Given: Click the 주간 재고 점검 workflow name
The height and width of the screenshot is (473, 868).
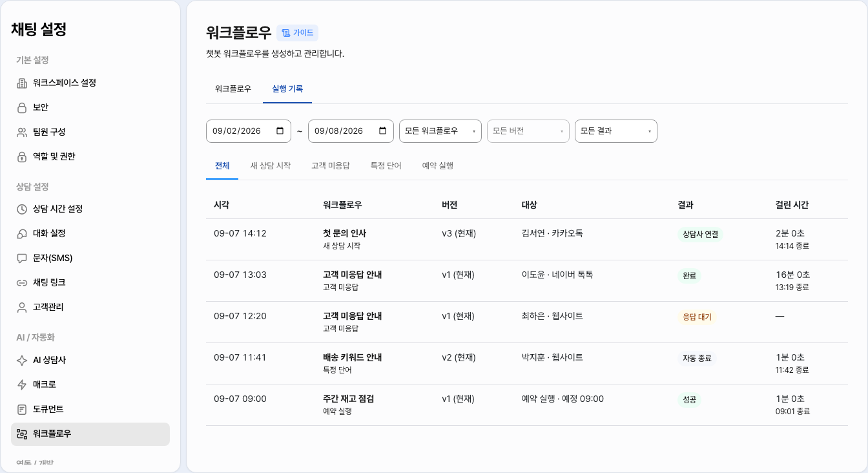Looking at the screenshot, I should tap(349, 399).
